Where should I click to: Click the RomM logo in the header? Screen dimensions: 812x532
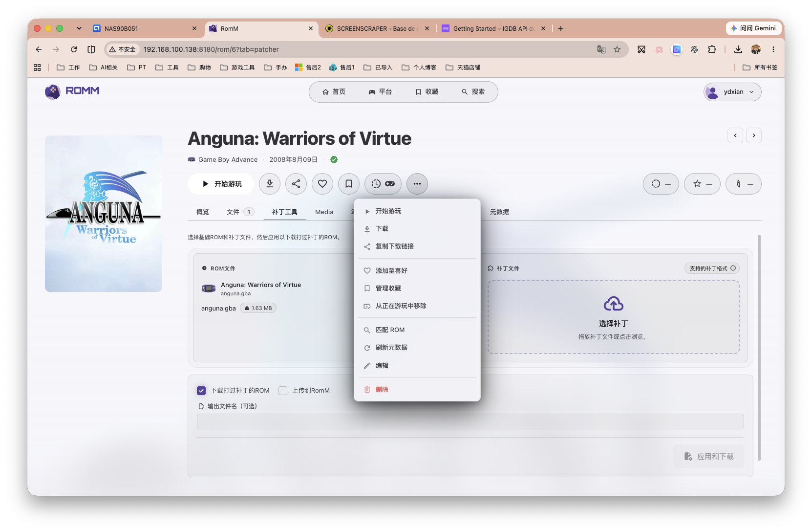(x=72, y=91)
